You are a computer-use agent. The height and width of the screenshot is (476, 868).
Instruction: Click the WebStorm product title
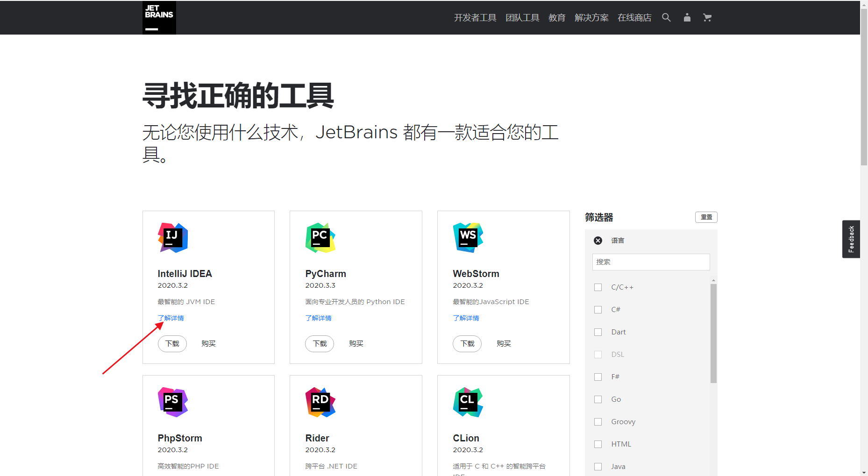[476, 274]
